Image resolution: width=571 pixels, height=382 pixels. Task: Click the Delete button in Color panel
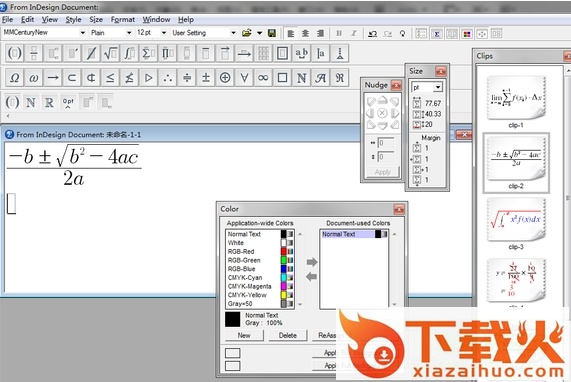(x=288, y=335)
